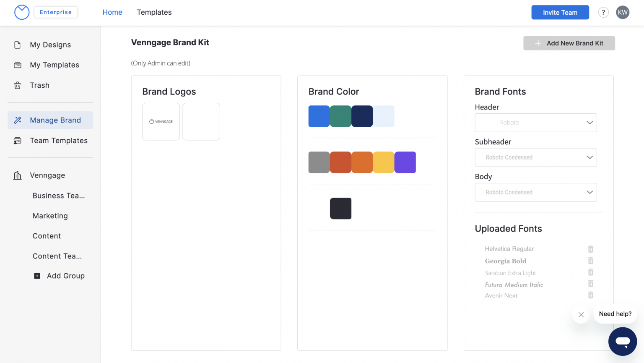Select the purple brand color swatch
The height and width of the screenshot is (363, 644).
point(405,162)
